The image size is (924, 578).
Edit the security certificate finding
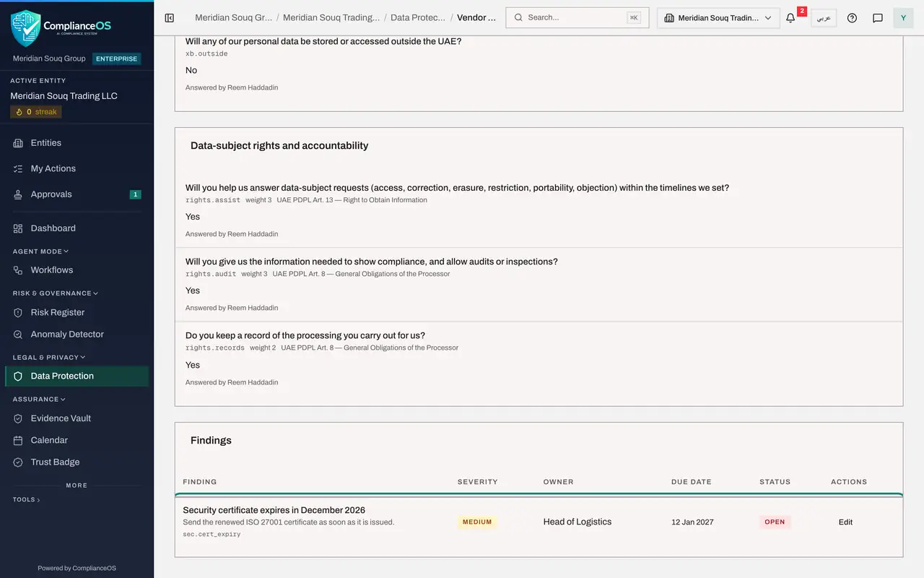click(845, 522)
